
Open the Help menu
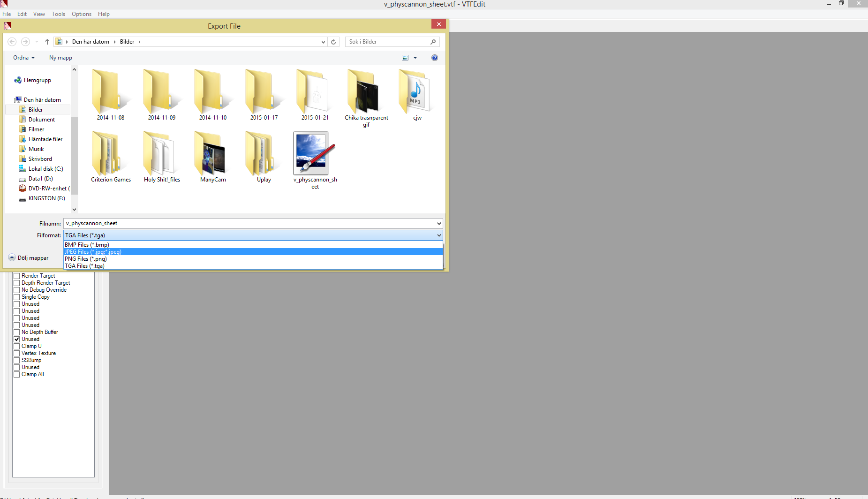[x=104, y=14]
